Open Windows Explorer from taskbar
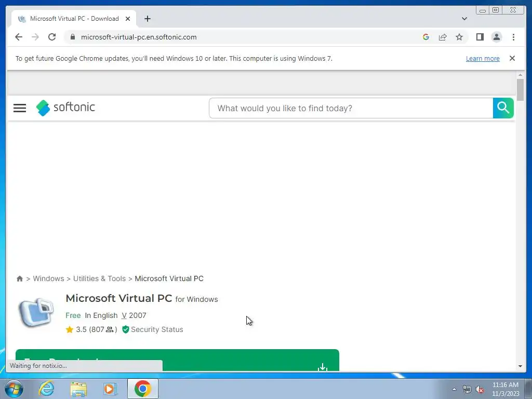Screen dimensions: 532x399 tap(78, 389)
